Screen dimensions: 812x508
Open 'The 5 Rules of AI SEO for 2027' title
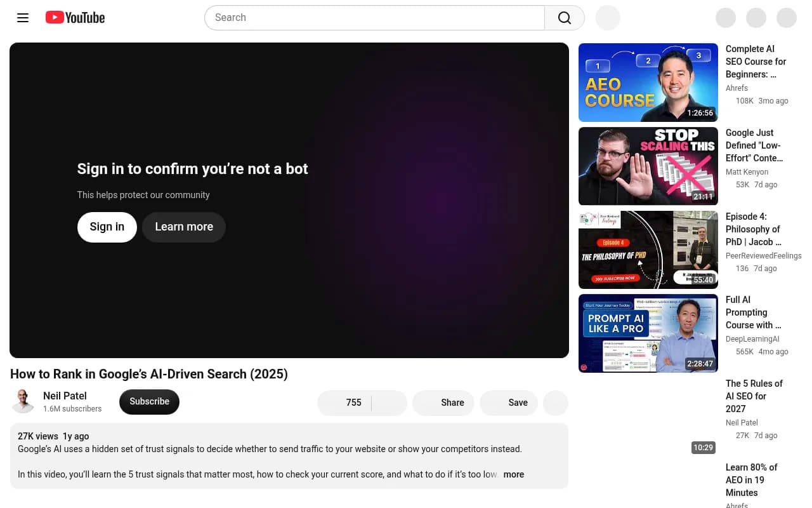click(754, 396)
